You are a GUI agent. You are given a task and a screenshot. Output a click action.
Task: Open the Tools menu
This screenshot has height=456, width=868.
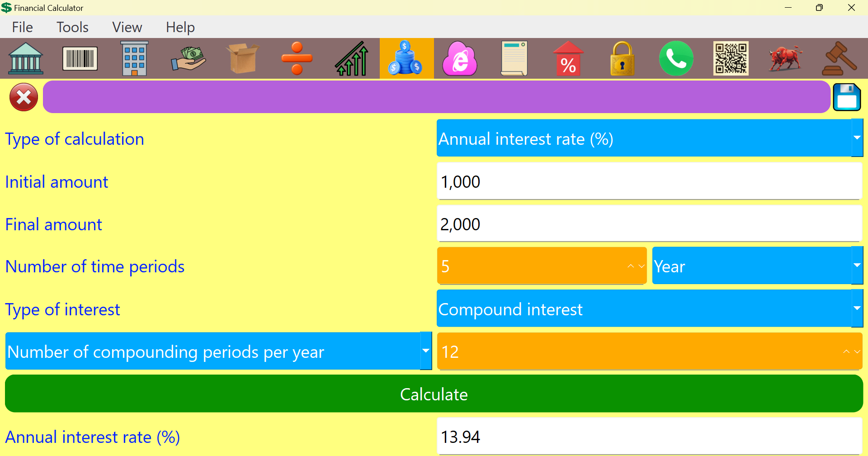72,27
